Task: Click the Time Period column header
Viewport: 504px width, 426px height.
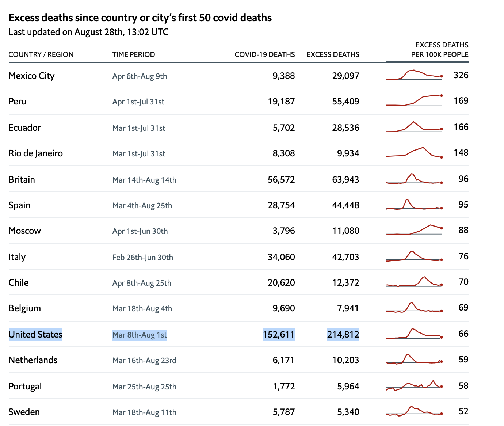Action: pyautogui.click(x=134, y=54)
